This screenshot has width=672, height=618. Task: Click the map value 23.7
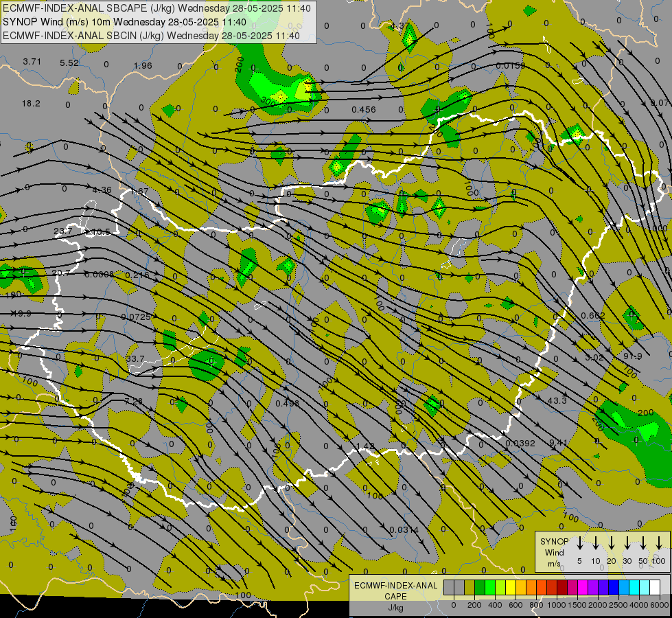point(63,231)
